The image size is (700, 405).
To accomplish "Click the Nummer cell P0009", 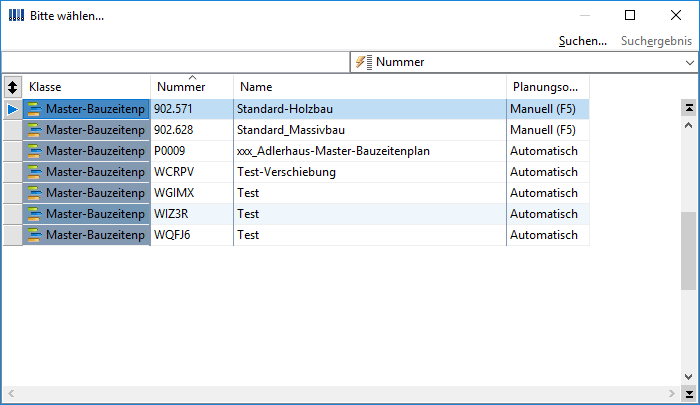I will [x=192, y=151].
